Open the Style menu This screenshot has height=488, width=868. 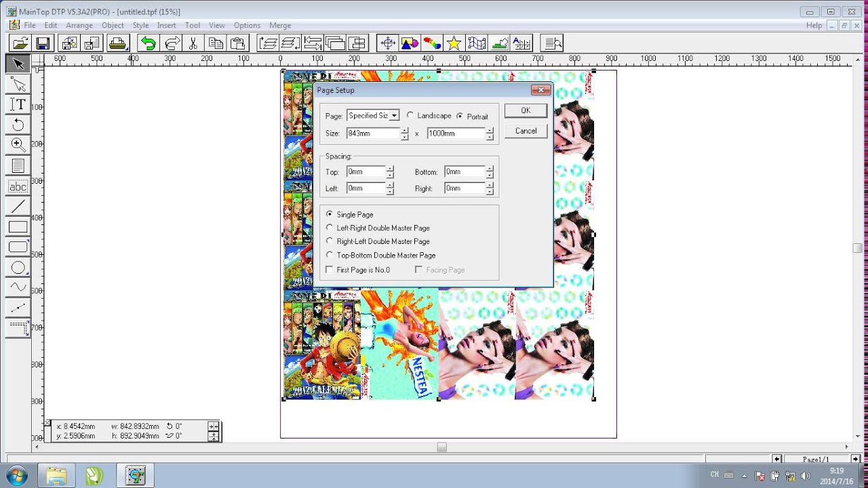140,25
